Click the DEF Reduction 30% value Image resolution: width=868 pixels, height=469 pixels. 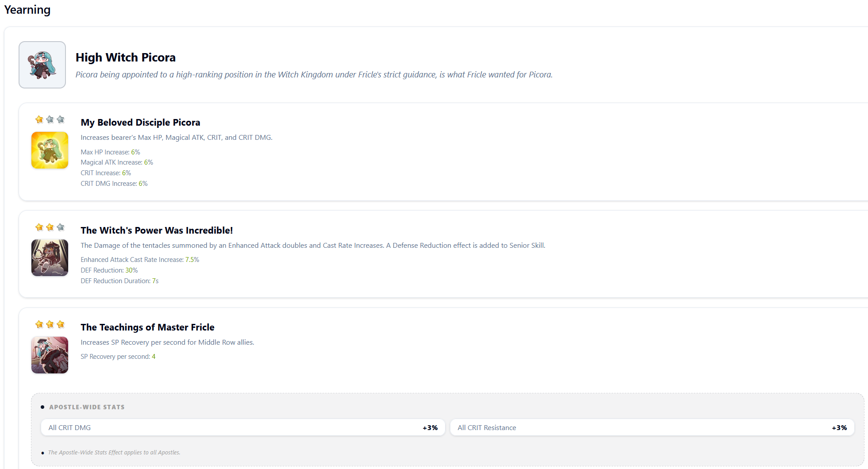(131, 270)
